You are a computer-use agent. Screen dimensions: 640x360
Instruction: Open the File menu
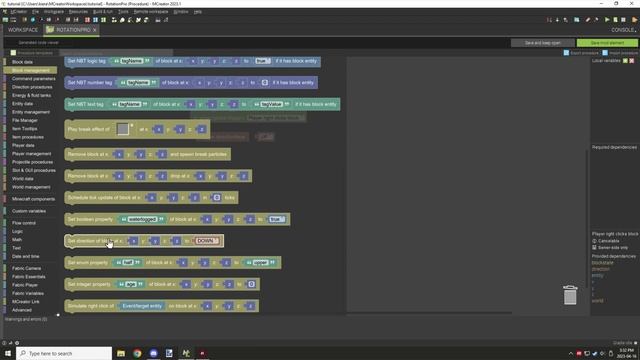click(x=36, y=12)
